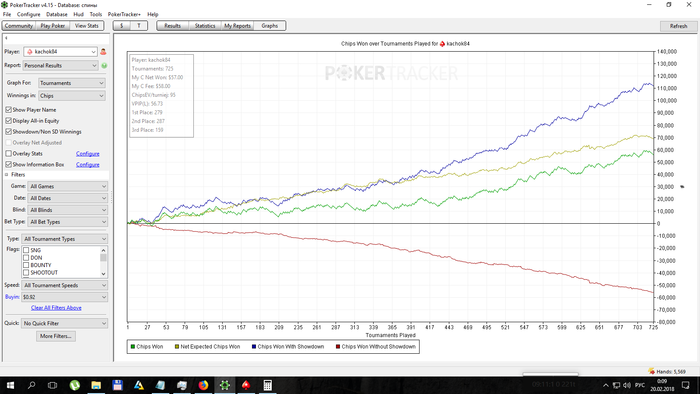
Task: Open tournament Type dropdown
Action: tap(64, 239)
